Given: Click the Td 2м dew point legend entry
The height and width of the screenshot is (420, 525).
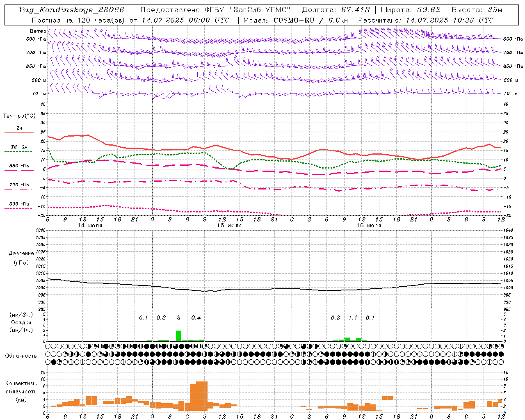Looking at the screenshot, I should [19, 147].
